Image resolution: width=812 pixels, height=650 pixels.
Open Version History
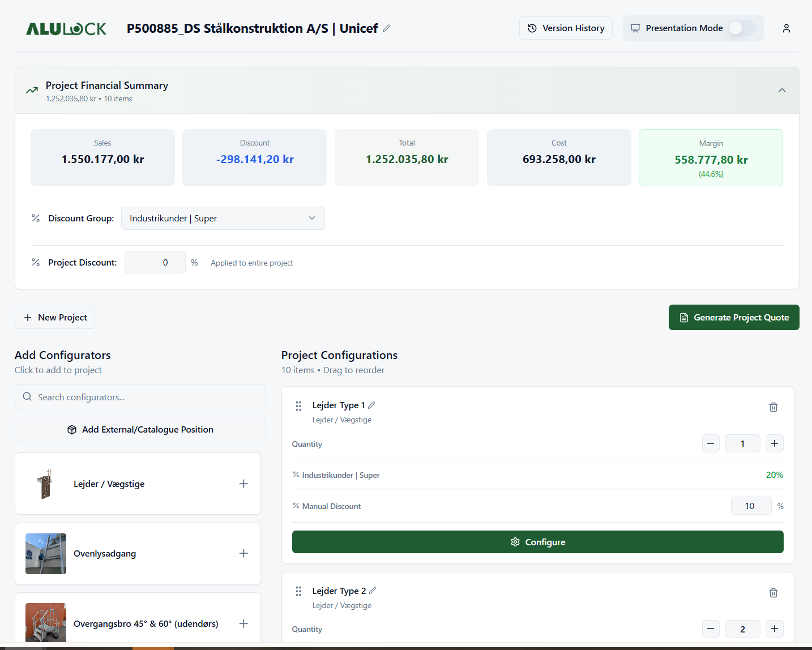[566, 28]
